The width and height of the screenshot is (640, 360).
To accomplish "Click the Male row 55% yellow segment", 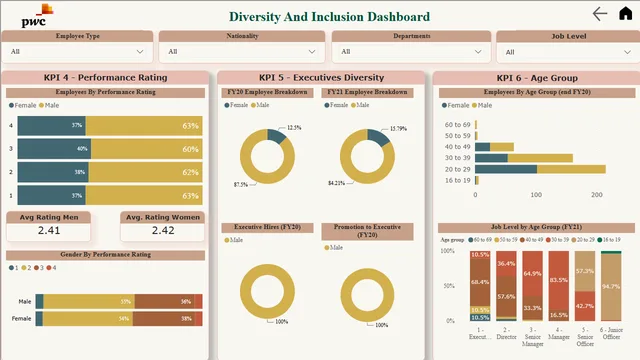I will coord(89,301).
